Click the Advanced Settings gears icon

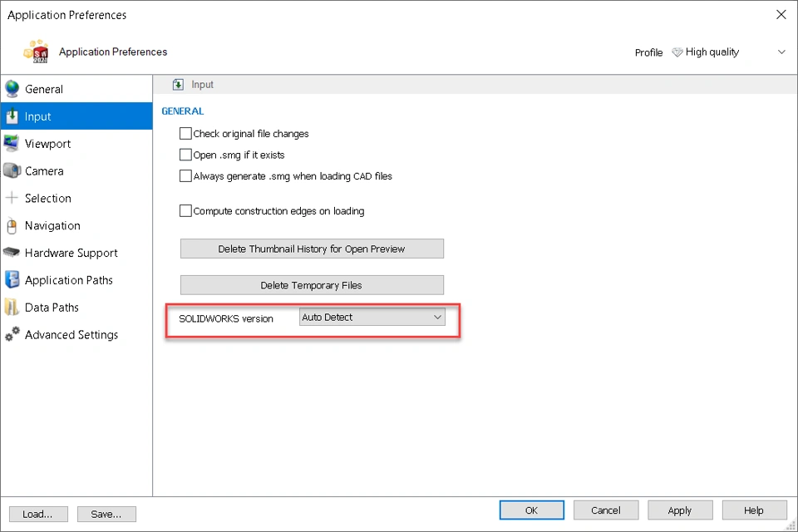coord(12,335)
